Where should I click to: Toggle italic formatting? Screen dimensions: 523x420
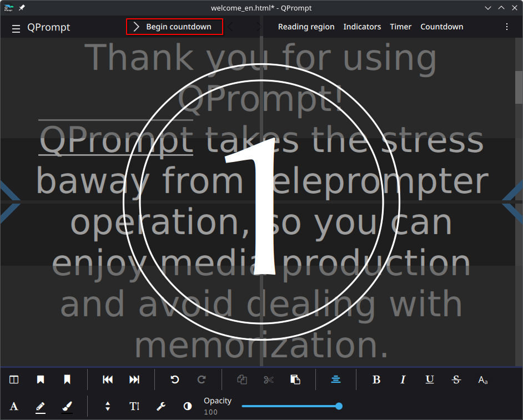[403, 379]
